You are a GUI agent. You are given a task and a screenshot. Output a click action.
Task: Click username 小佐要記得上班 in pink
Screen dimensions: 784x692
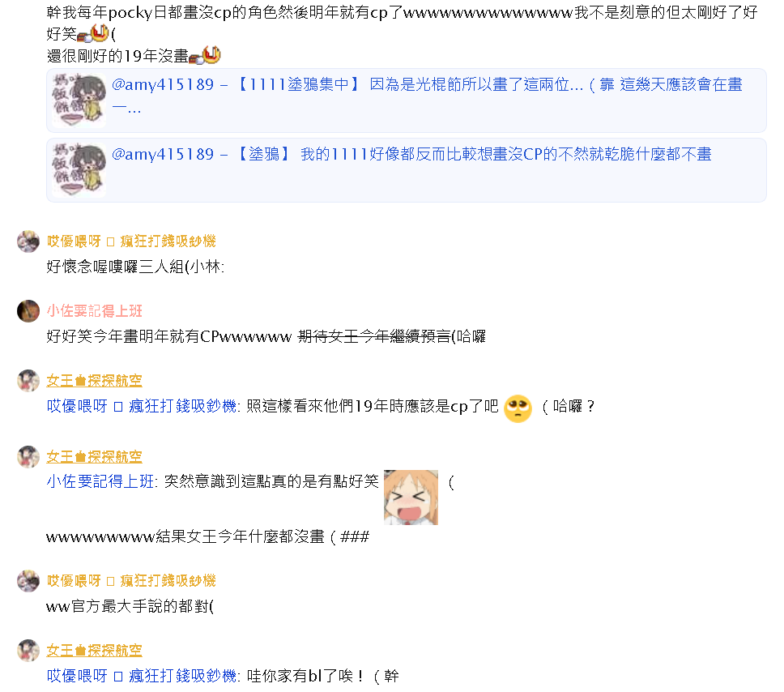click(x=95, y=310)
